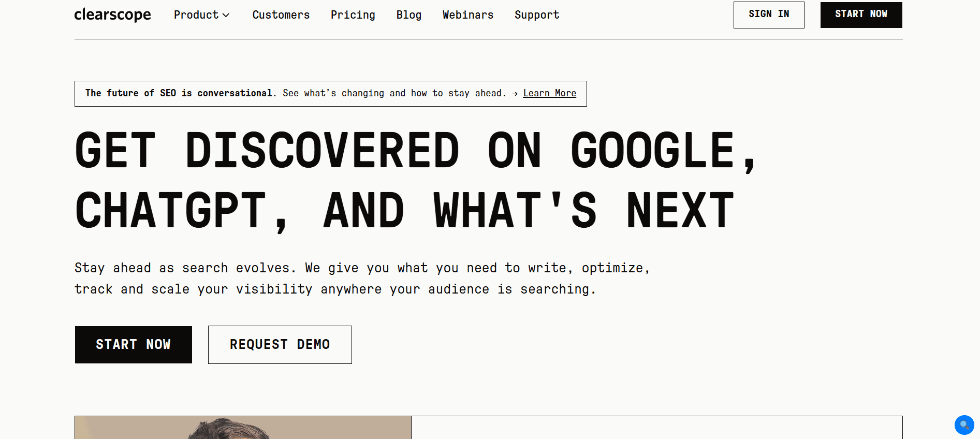This screenshot has width=980, height=439.
Task: Visit the Support page
Action: (536, 15)
